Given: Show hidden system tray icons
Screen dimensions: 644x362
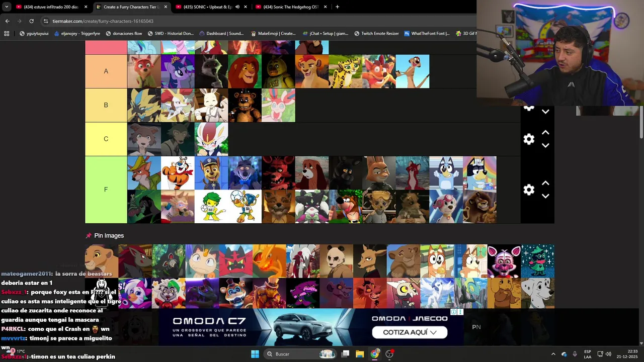Looking at the screenshot, I should click(553, 354).
